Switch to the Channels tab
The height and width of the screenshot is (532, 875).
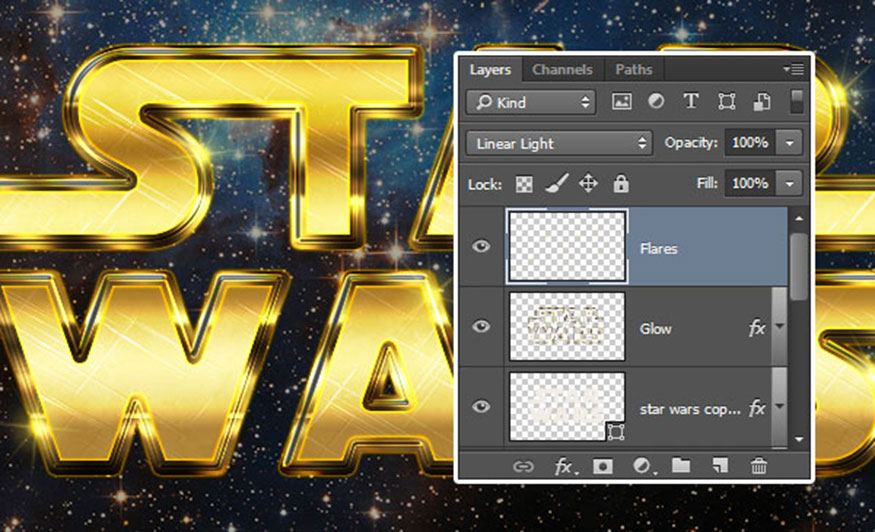[562, 70]
